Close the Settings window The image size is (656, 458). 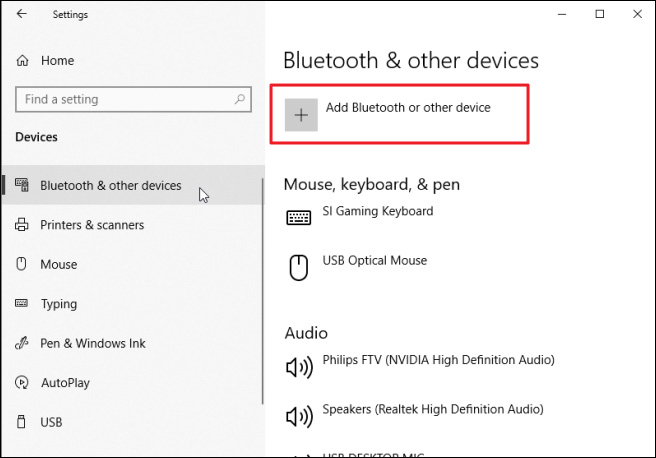[637, 14]
